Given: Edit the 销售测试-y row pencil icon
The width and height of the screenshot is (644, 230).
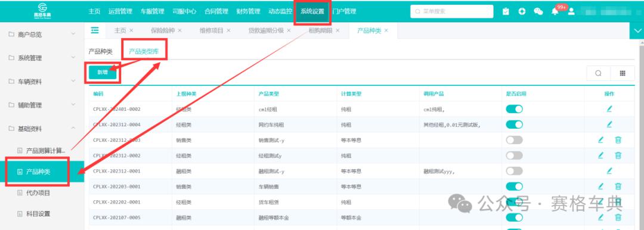Looking at the screenshot, I should tap(600, 140).
